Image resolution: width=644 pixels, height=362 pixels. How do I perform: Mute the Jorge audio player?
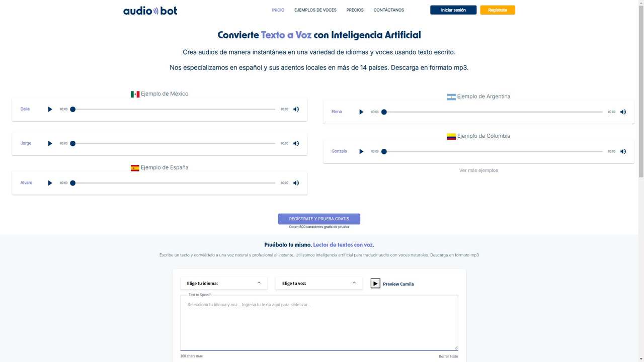[x=296, y=143]
